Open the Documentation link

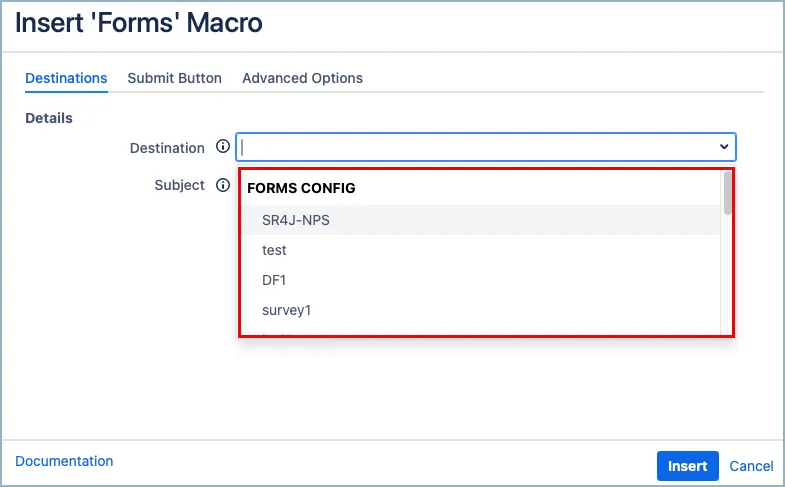tap(64, 461)
